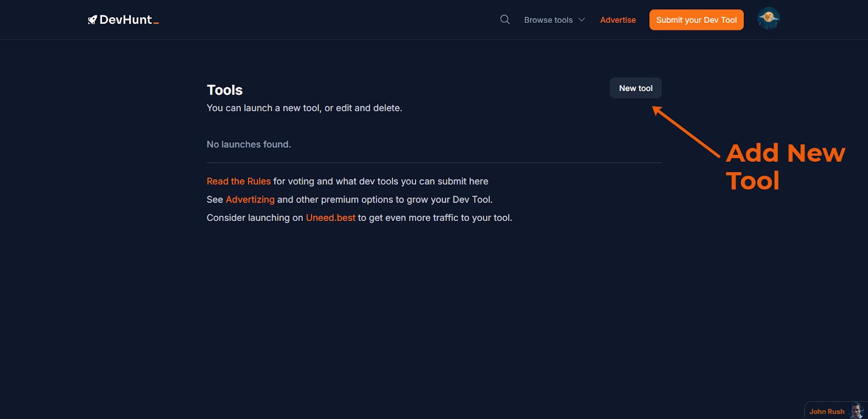Visit the Uneed.best link
Image resolution: width=868 pixels, height=419 pixels.
click(x=330, y=218)
